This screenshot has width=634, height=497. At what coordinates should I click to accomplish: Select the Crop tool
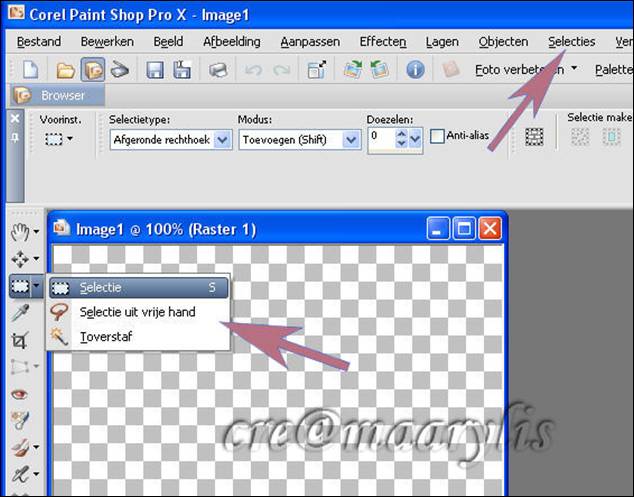pos(19,340)
